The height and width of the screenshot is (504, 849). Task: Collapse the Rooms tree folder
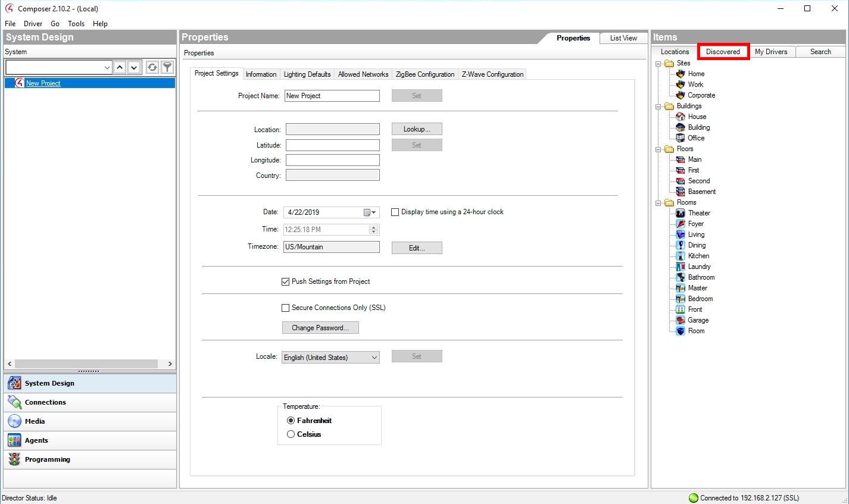[x=658, y=203]
